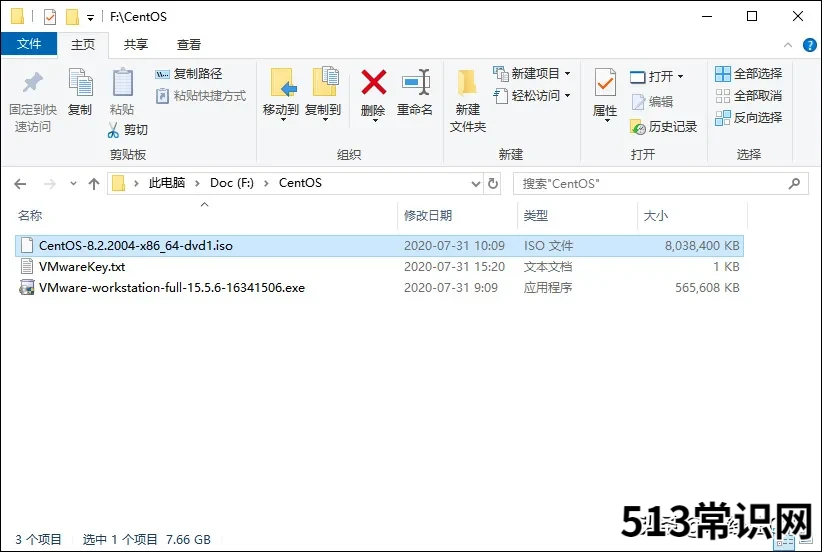Screen dimensions: 822x552
Task: Paste shortcut option in ribbon
Action: [x=201, y=96]
